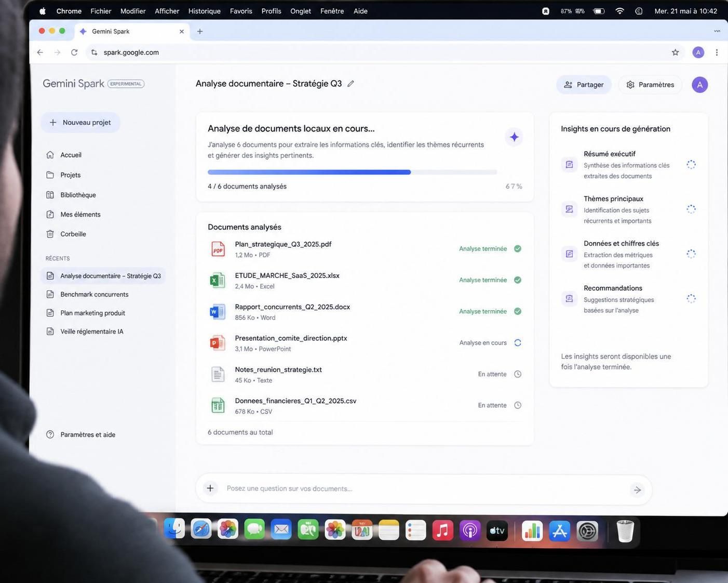
Task: Click the Recommandations insight icon
Action: click(569, 299)
